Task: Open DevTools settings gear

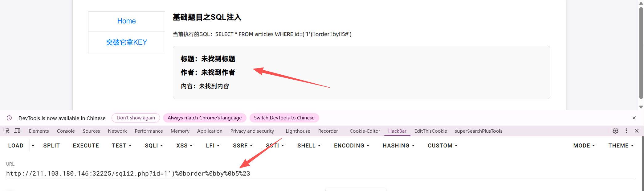Action: click(x=615, y=131)
